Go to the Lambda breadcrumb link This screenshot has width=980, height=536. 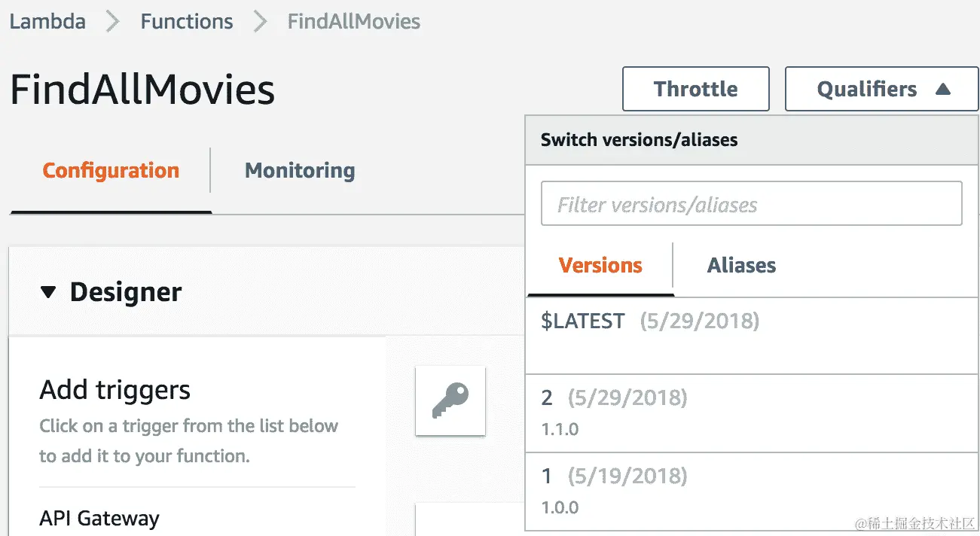(47, 21)
